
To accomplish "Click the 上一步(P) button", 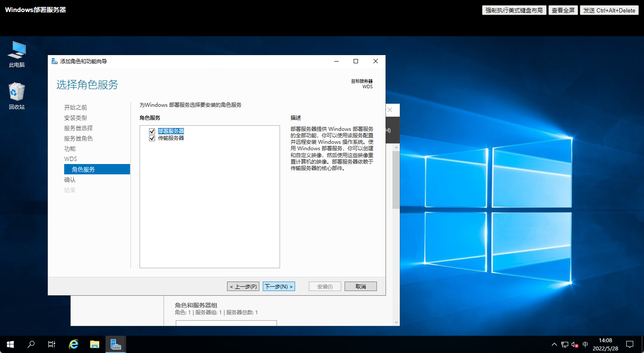I will click(243, 286).
